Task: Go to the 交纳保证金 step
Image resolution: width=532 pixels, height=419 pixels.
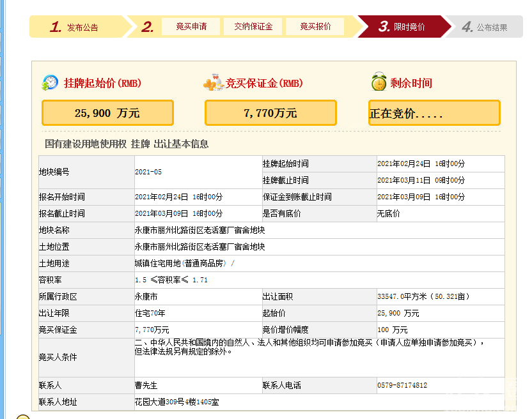Action: (x=253, y=27)
